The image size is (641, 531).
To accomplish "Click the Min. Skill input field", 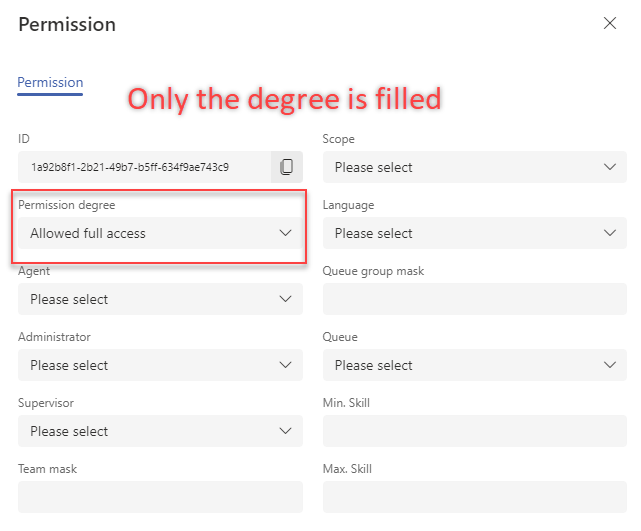I will pyautogui.click(x=475, y=431).
